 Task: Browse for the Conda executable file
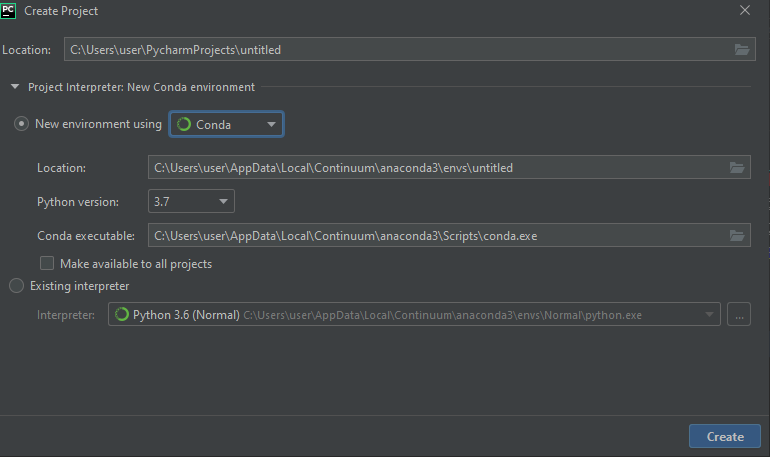point(737,236)
